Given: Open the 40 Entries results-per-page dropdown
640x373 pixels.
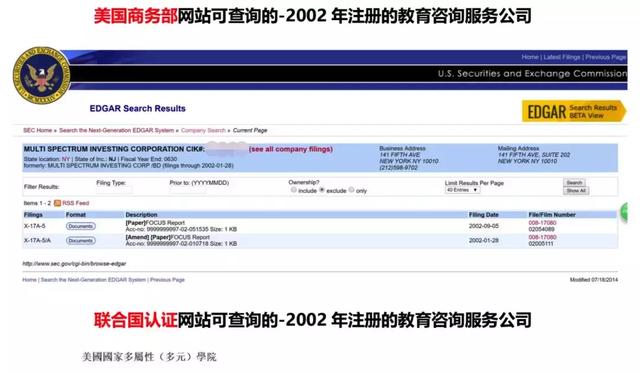Looking at the screenshot, I should [462, 190].
